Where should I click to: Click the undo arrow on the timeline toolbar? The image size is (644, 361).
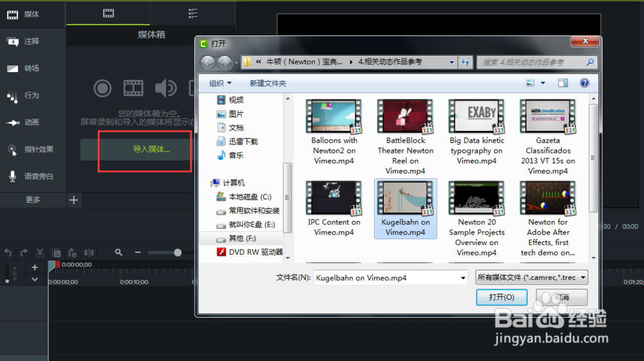click(x=8, y=253)
